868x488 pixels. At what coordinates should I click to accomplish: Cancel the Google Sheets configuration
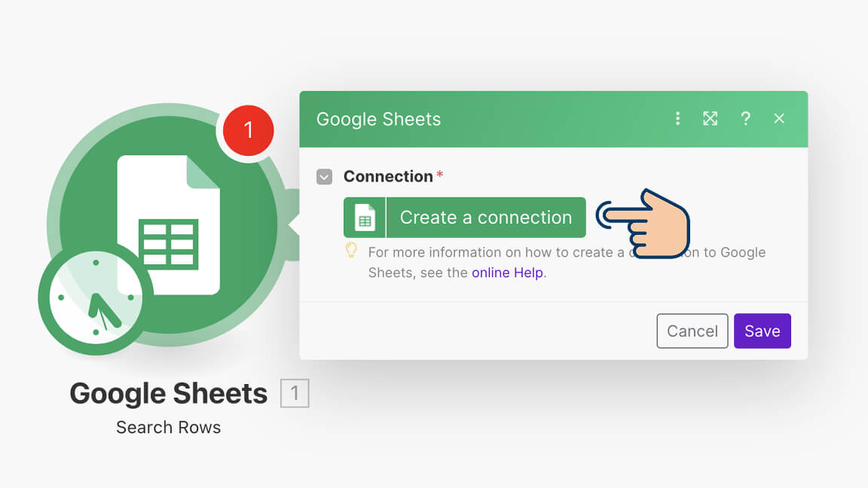[x=692, y=331]
